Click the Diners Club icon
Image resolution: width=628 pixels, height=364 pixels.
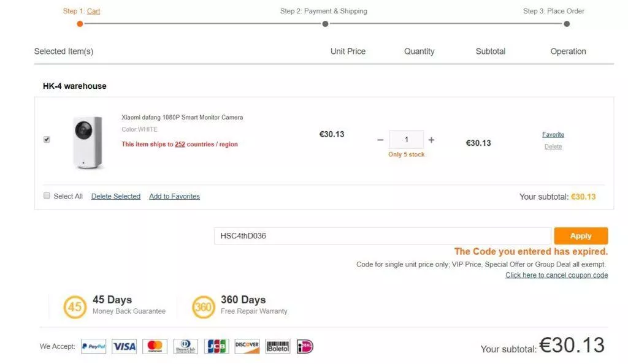185,346
